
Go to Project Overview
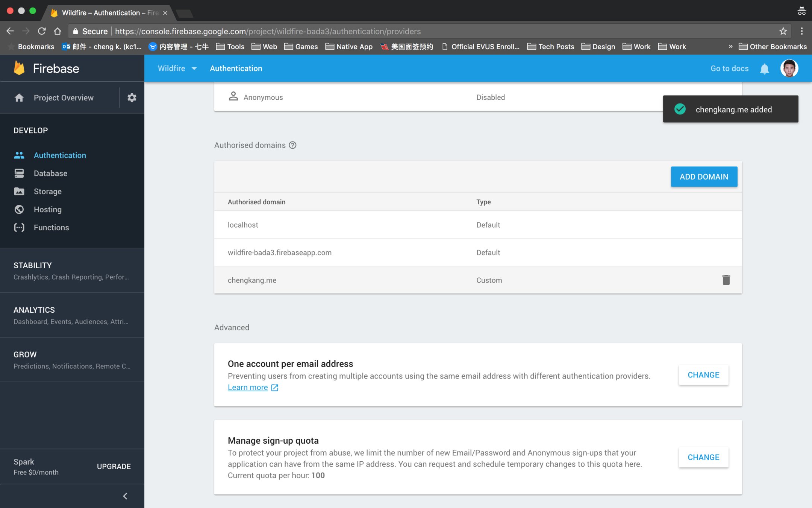coord(63,98)
